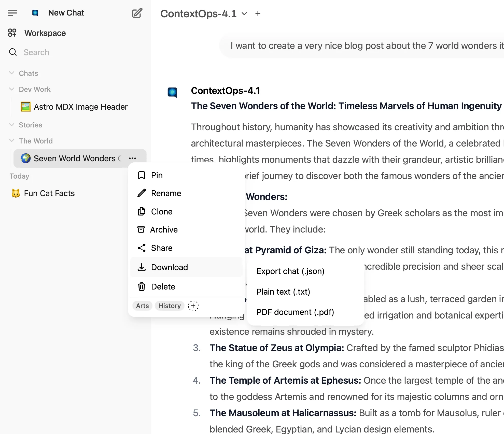Click the Delete trash icon
The height and width of the screenshot is (434, 504).
(141, 287)
